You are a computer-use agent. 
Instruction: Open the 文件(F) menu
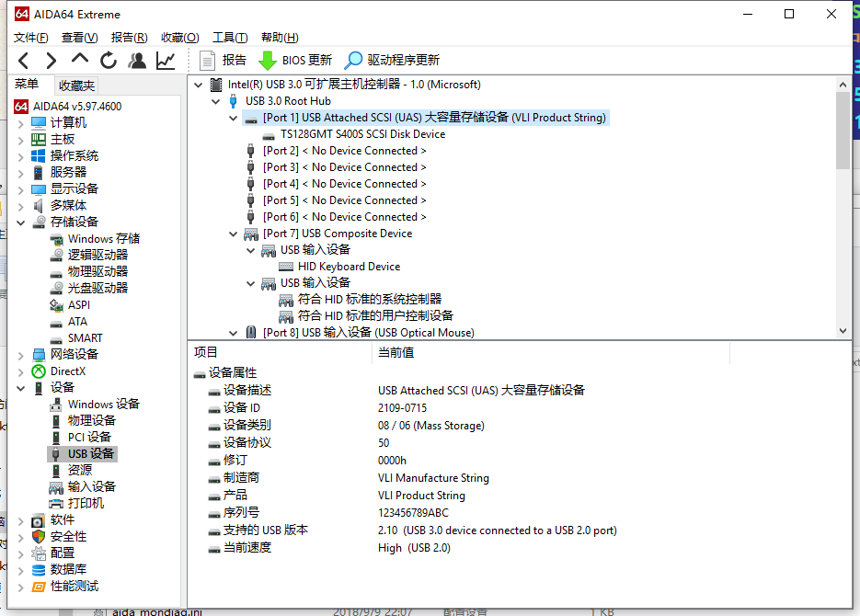(x=30, y=38)
